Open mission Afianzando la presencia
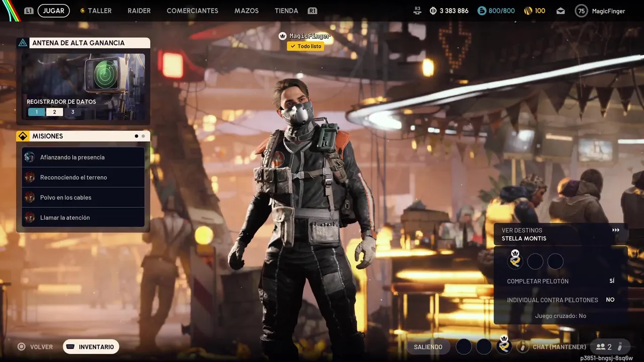This screenshot has width=644, height=362. [84, 157]
